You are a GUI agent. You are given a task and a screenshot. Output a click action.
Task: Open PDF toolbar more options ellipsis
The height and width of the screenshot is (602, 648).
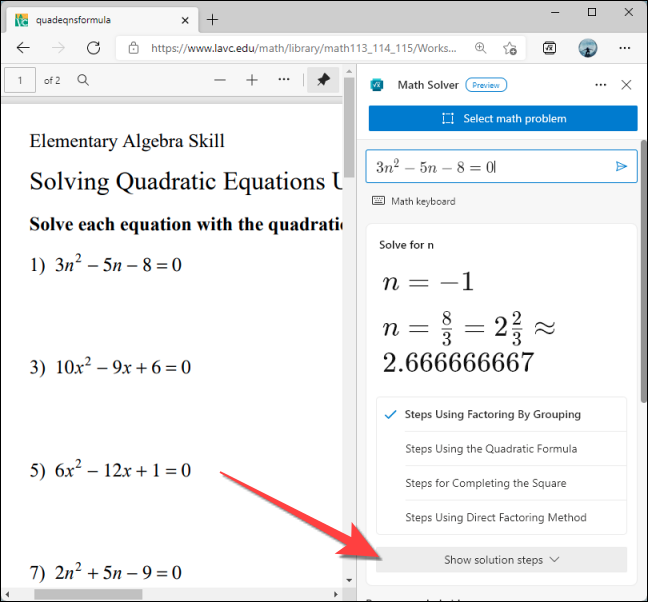pos(284,80)
